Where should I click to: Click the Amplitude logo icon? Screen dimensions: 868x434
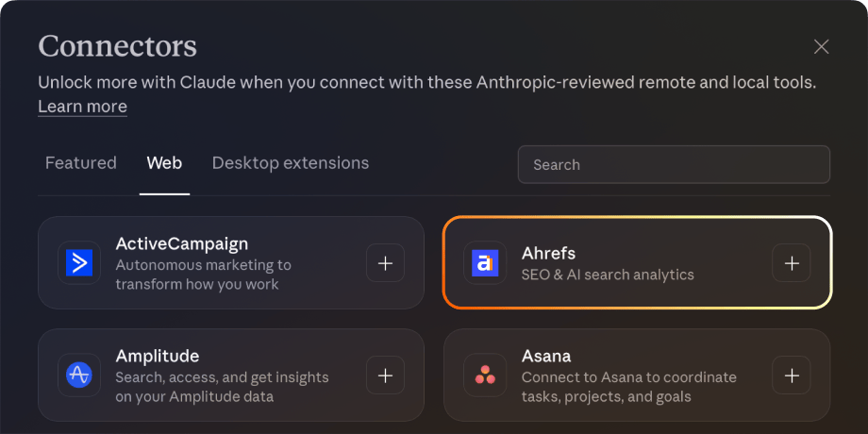tap(80, 375)
